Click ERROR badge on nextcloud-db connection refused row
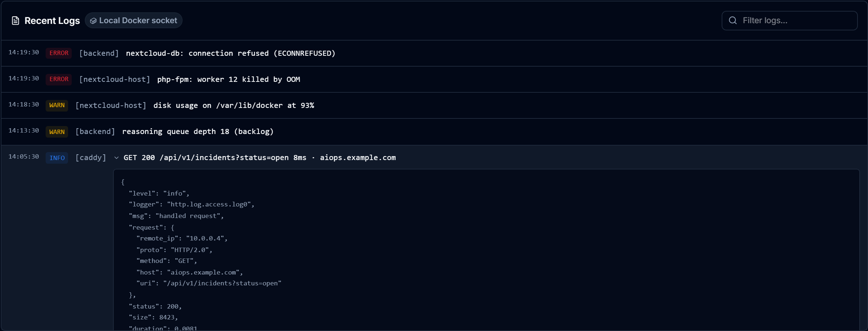868x331 pixels. (59, 53)
